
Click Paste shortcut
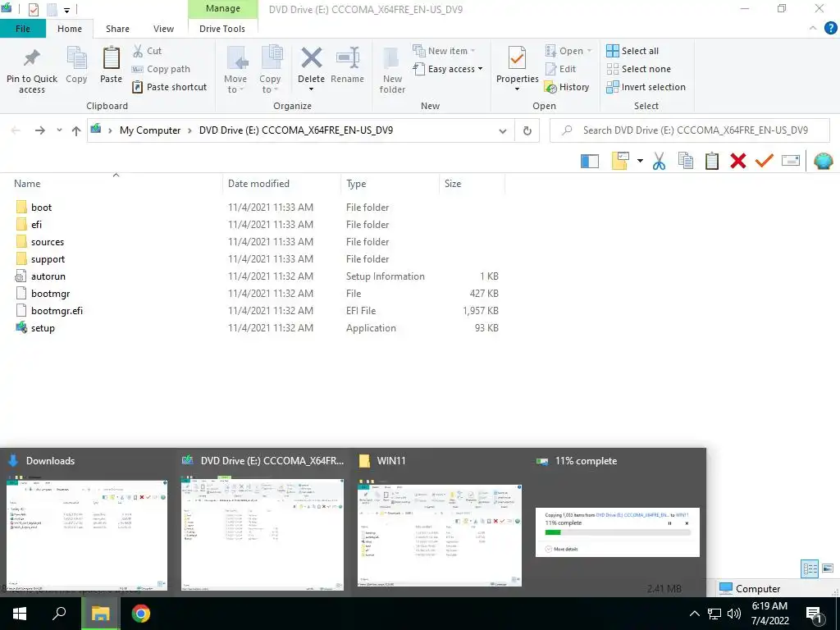(x=169, y=87)
